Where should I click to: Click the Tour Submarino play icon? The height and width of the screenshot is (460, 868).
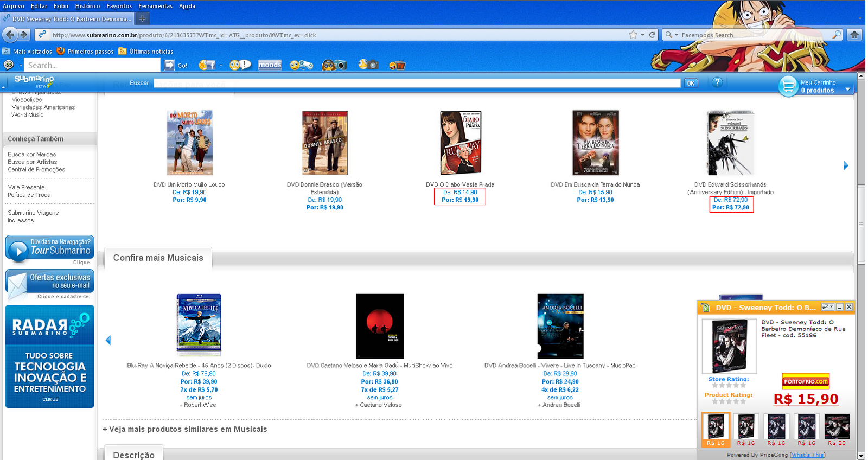point(18,251)
